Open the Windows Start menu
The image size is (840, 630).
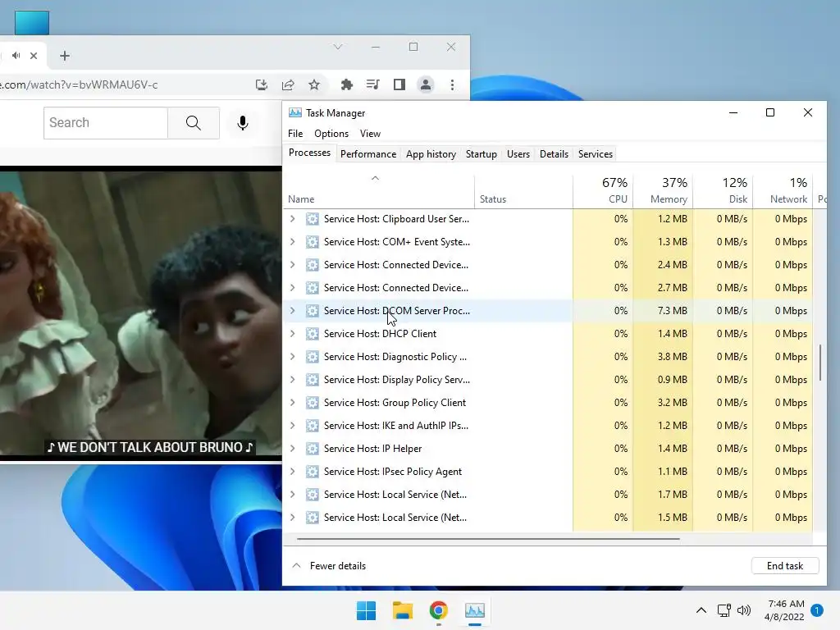(x=367, y=610)
